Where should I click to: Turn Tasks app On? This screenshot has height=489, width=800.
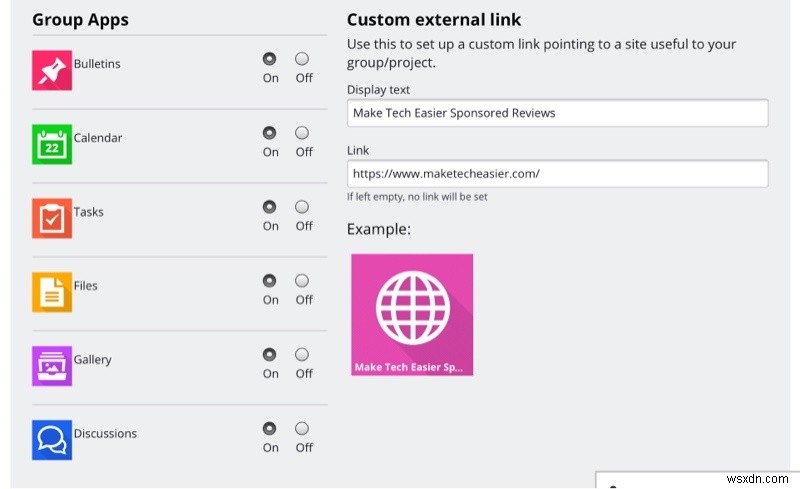click(269, 207)
